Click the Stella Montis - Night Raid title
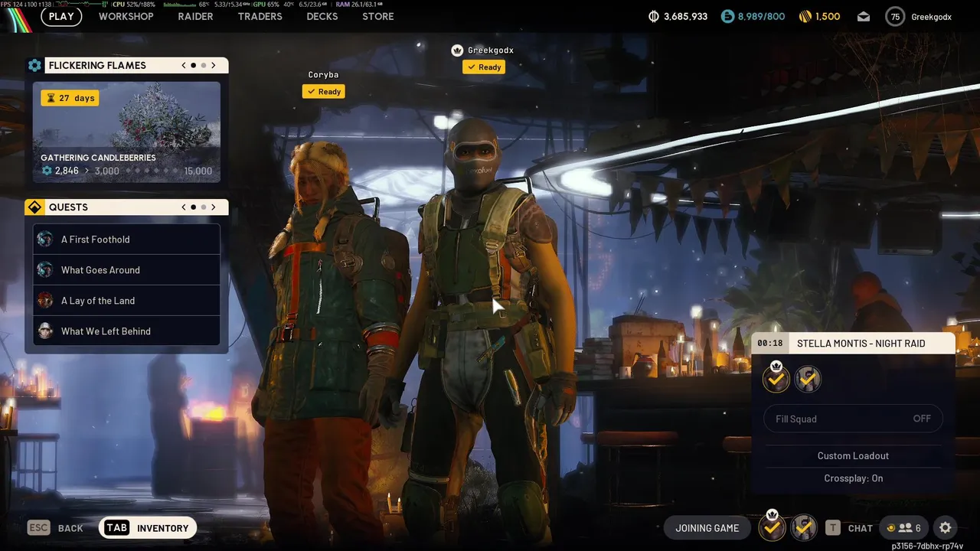This screenshot has height=551, width=980. pyautogui.click(x=861, y=344)
